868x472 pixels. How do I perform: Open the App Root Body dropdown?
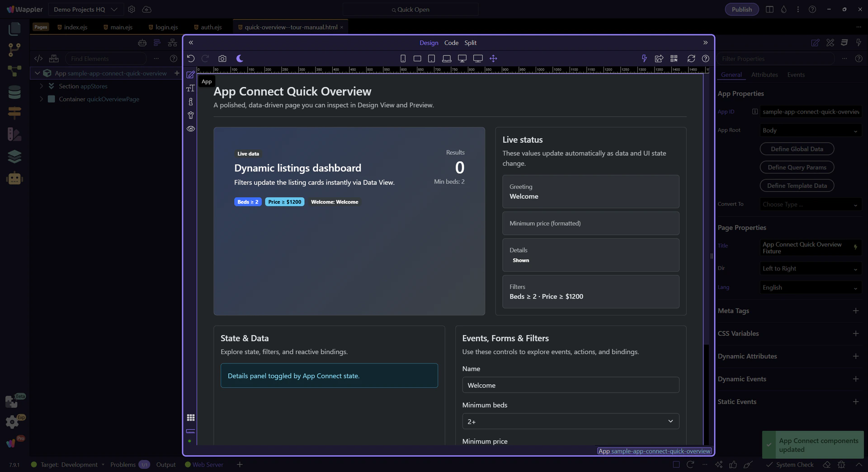[810, 130]
